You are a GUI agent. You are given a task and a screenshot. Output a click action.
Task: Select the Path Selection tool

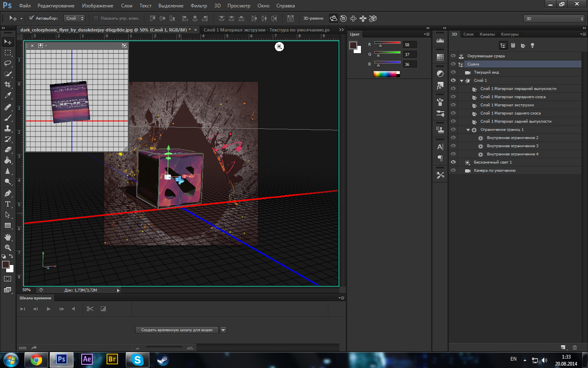[x=8, y=215]
